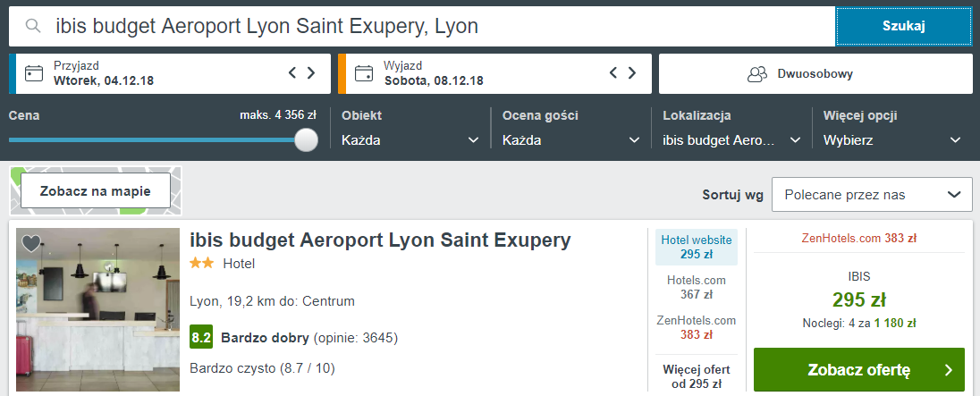Open the Ocena gości dropdown
The image size is (980, 396).
tap(571, 140)
